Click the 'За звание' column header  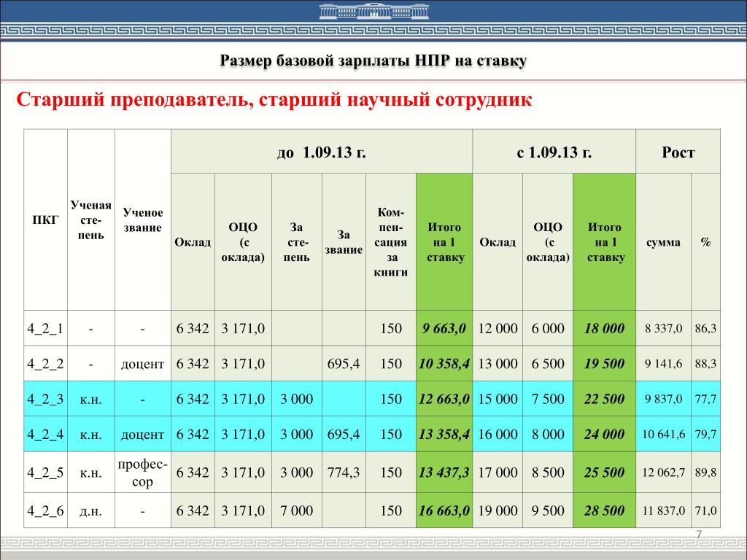pos(344,242)
